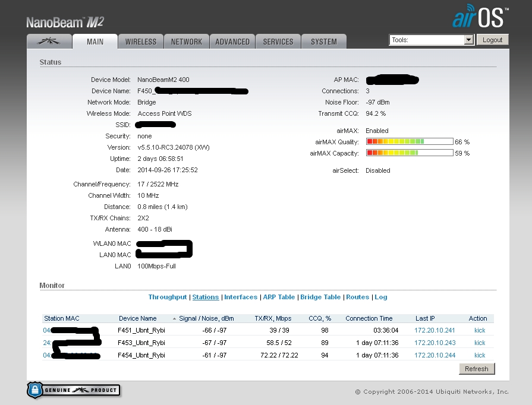Kick station F451_Ubnt_Rybi
532x405 pixels.
click(x=480, y=330)
